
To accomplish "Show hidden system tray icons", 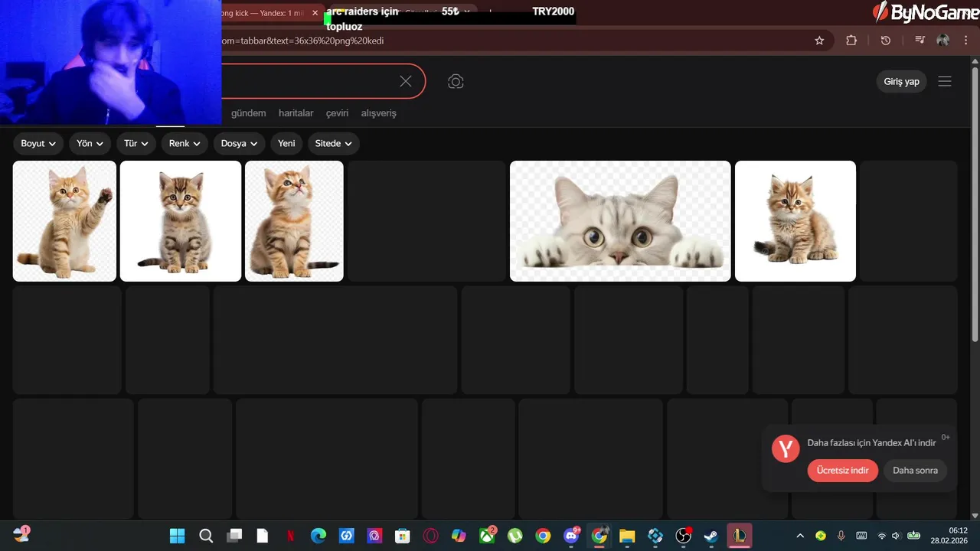I will click(800, 536).
